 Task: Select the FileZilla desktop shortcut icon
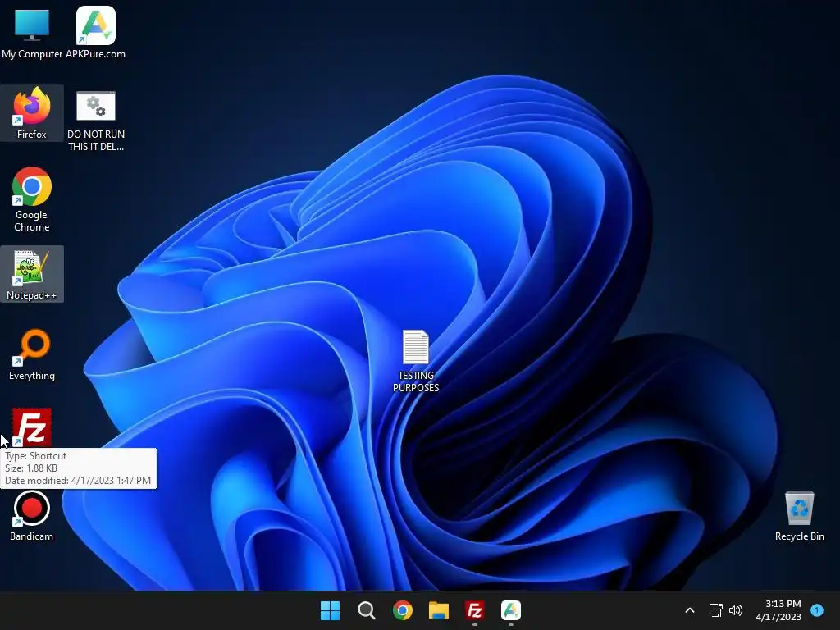pos(32,427)
